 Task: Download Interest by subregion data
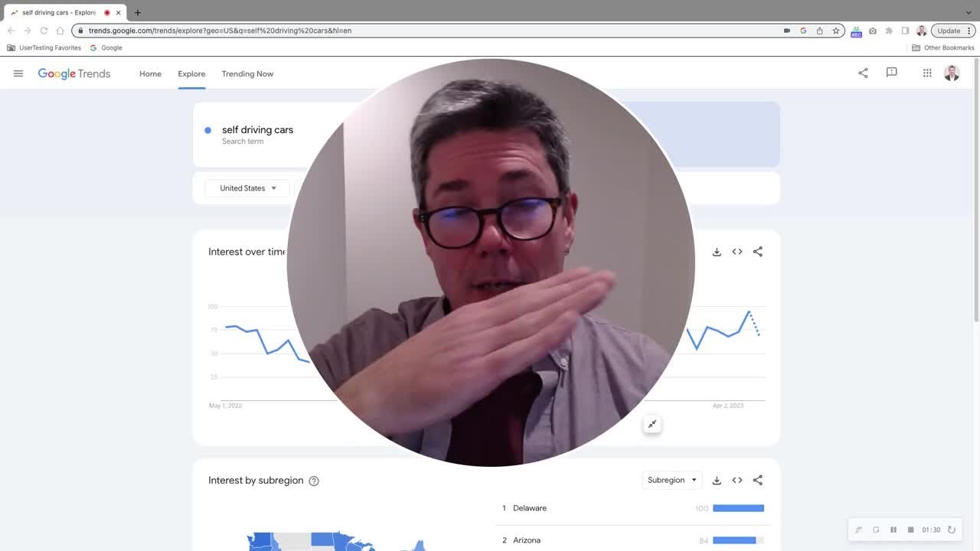717,481
